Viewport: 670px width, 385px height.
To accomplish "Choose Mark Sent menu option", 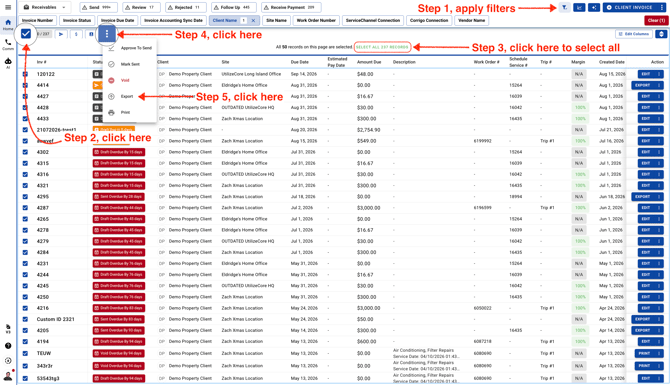I will 130,64.
